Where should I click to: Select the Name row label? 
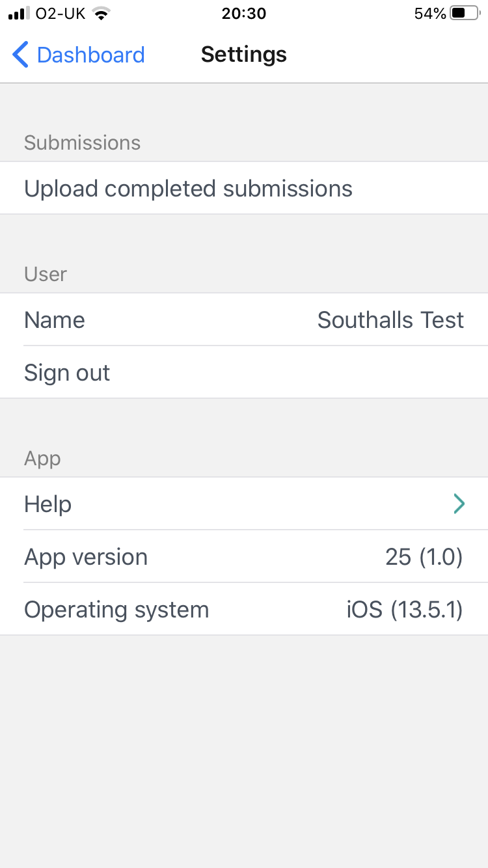pyautogui.click(x=55, y=320)
